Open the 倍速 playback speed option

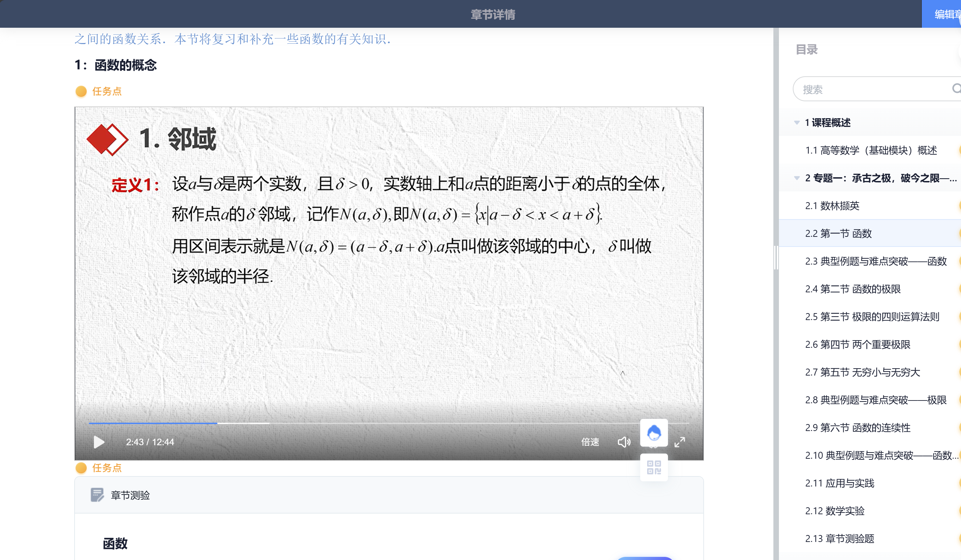[590, 442]
